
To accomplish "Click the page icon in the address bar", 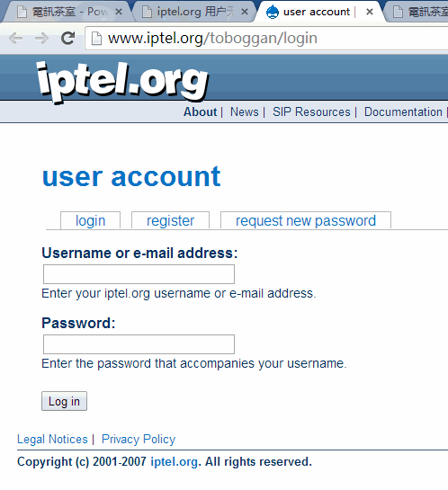I will click(96, 39).
